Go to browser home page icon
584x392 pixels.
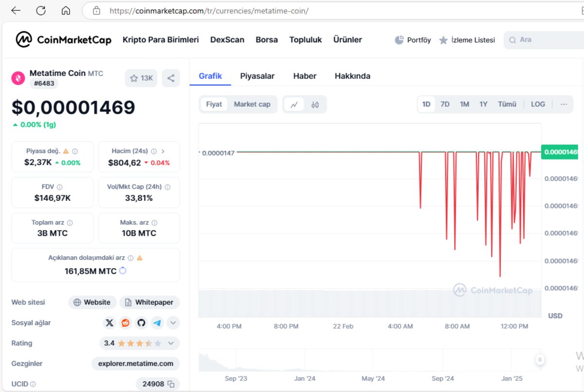tap(66, 10)
